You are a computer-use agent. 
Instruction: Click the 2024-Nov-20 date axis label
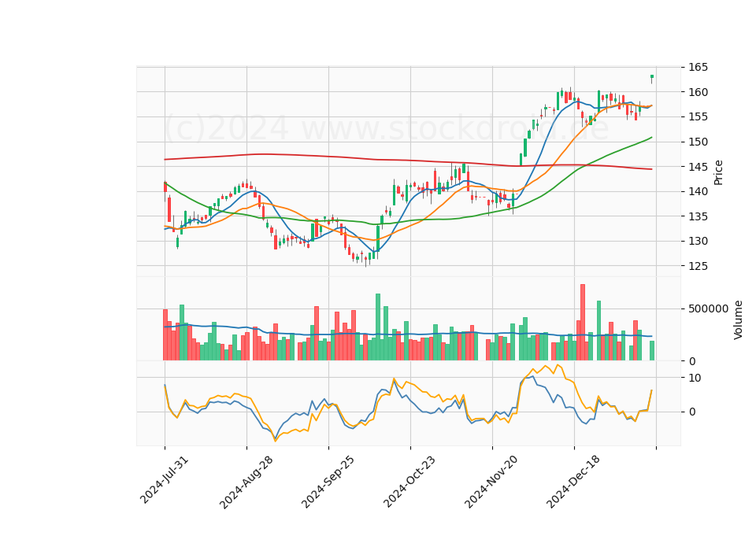pos(491,482)
